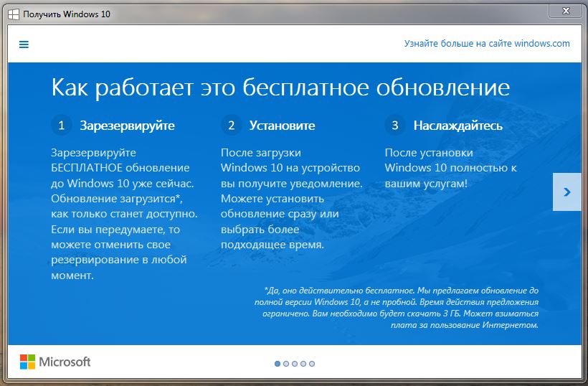Click step number 3 circle
Image resolution: width=588 pixels, height=386 pixels.
[x=395, y=125]
